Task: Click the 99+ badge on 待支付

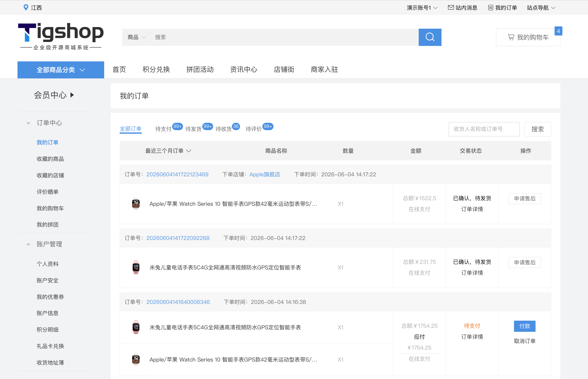Action: (x=177, y=126)
